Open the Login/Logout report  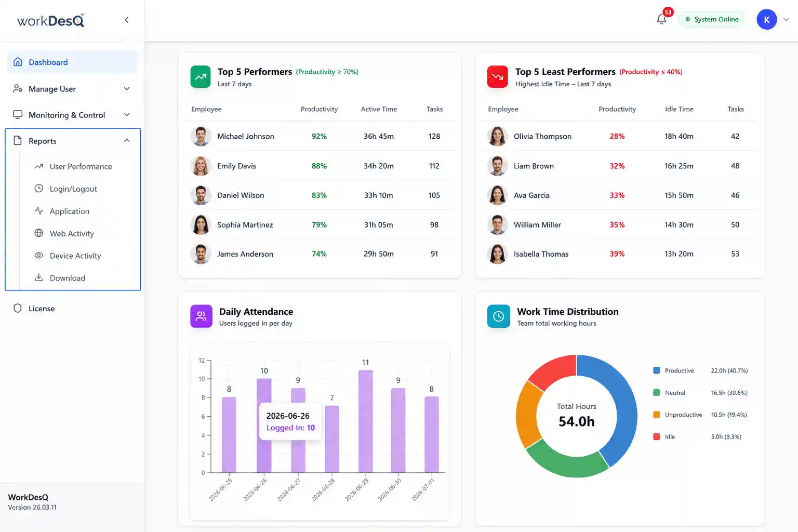(x=73, y=189)
